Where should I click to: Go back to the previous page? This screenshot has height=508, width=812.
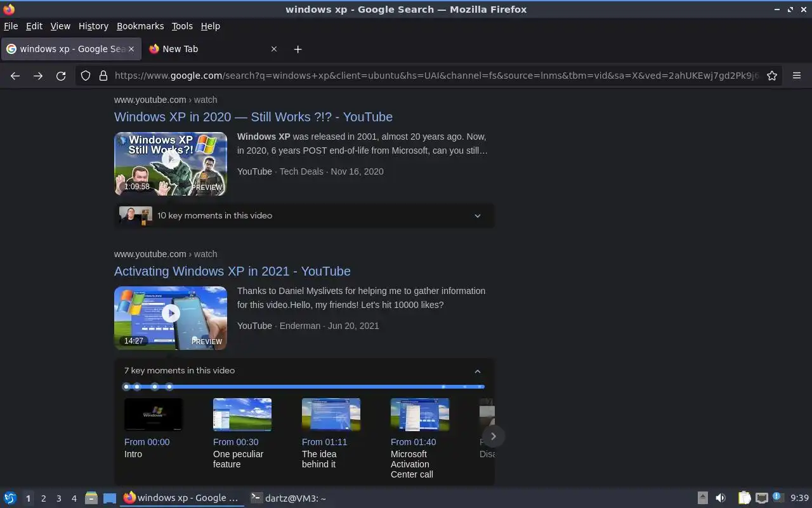[x=15, y=76]
